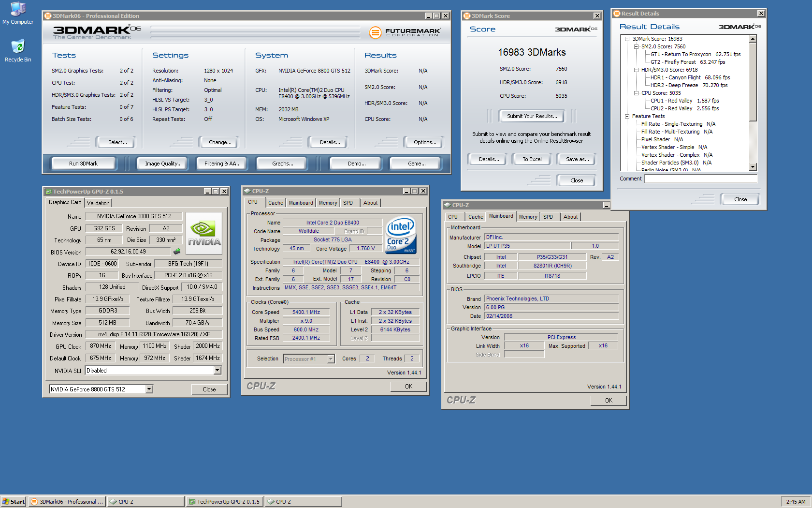
Task: Open the Cache tab in CPU-Z CPU window
Action: [275, 203]
